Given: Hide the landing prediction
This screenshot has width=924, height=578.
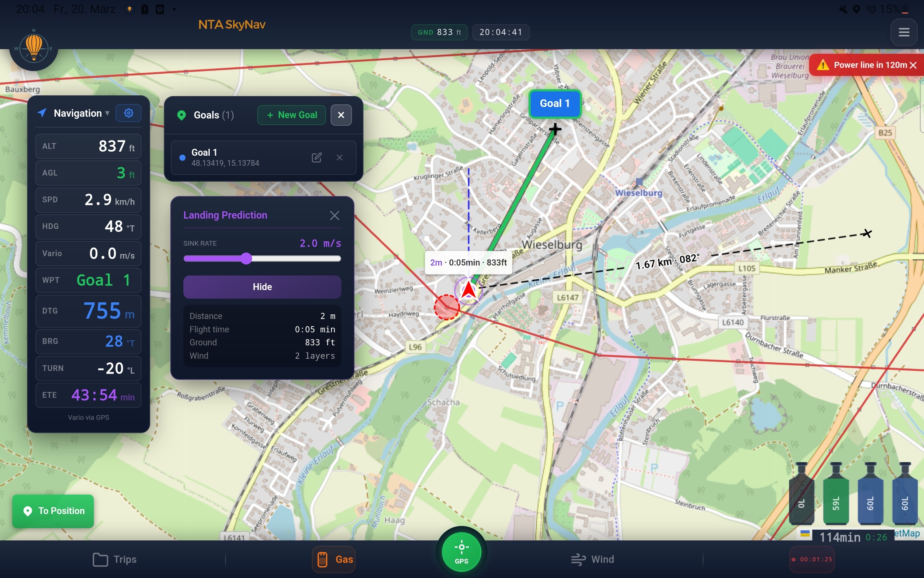Looking at the screenshot, I should point(262,287).
